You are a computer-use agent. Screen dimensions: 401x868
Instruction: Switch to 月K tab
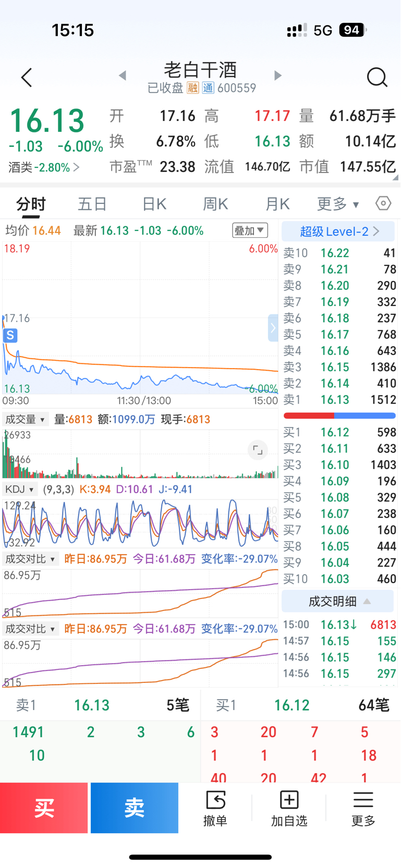(x=277, y=204)
